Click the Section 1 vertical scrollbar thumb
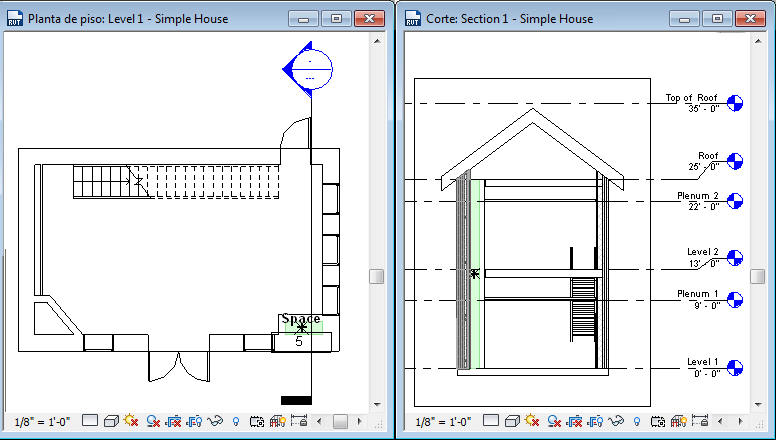Viewport: 776px width, 440px height. [x=758, y=276]
